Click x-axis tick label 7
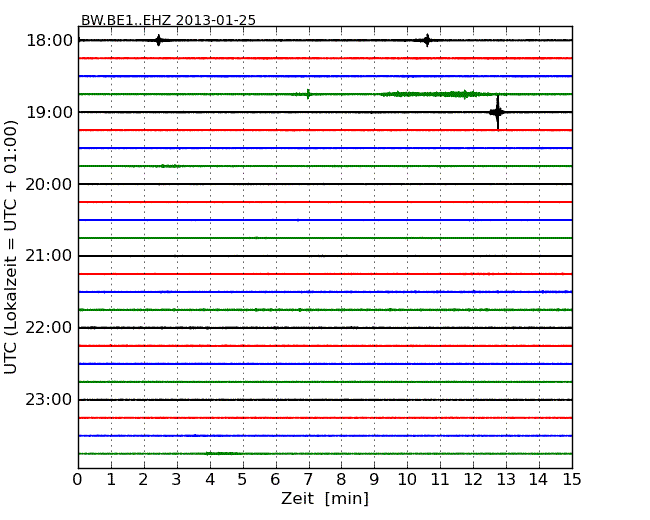The height and width of the screenshot is (520, 650). coord(308,479)
